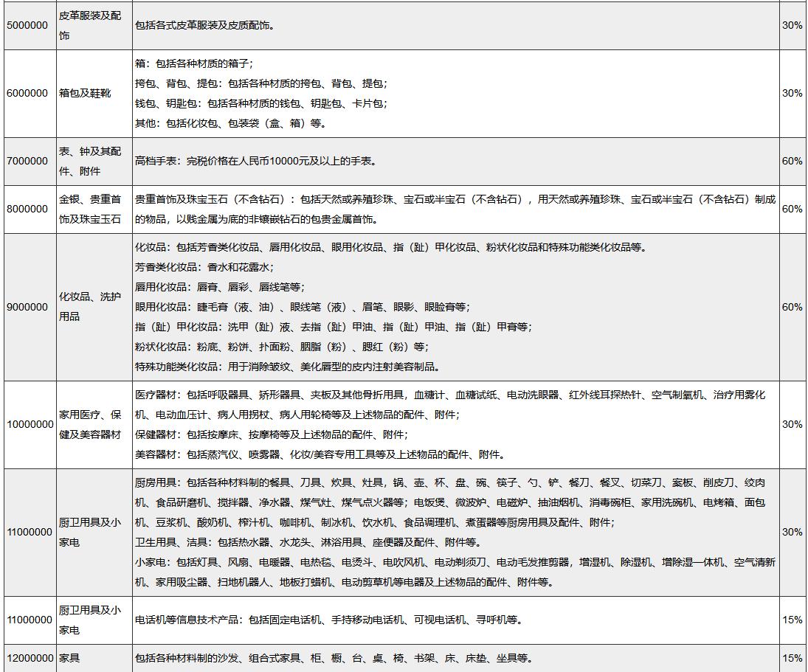The image size is (808, 672).
Task: Select tariff code 10000000
Action: point(30,424)
